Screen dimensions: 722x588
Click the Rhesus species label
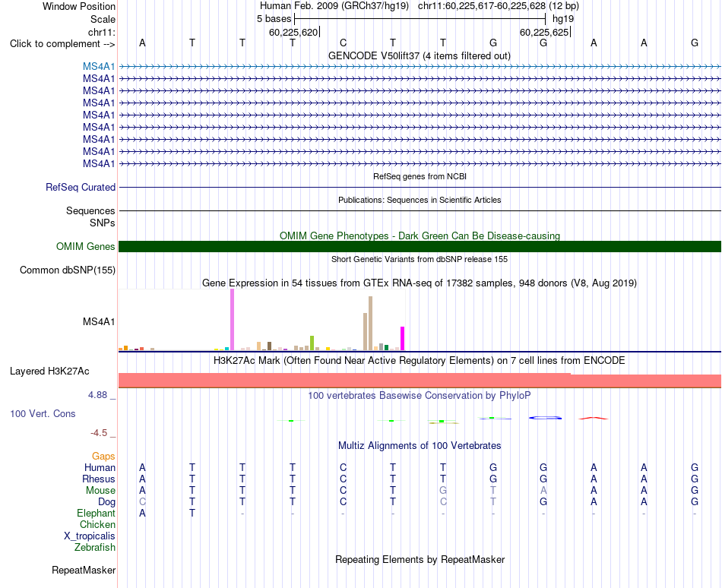(x=99, y=479)
